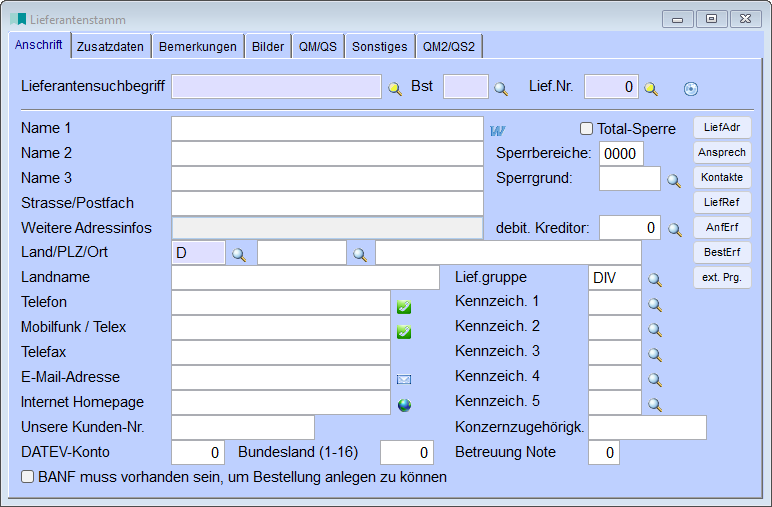Screen dimensions: 772x507
Task: Open the Sperrgrund lookup magnifier
Action: (x=674, y=181)
